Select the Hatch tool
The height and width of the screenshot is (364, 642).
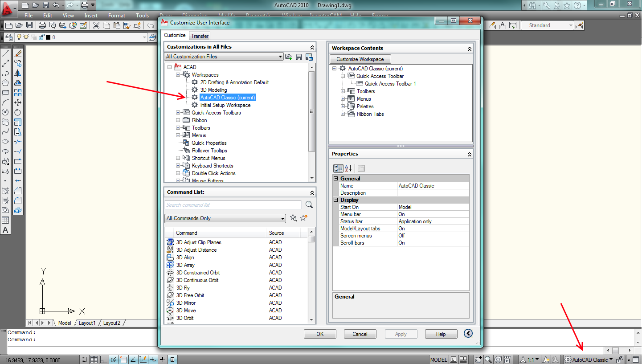pyautogui.click(x=5, y=191)
